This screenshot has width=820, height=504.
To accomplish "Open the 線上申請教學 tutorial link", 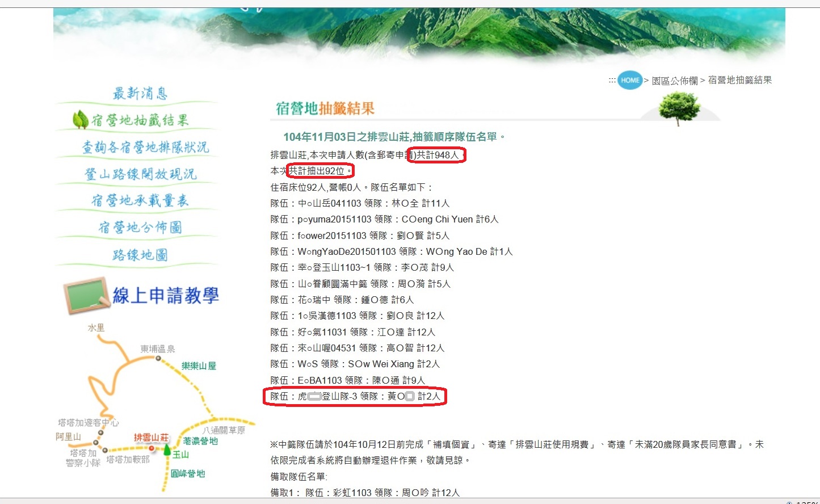I will (x=165, y=296).
